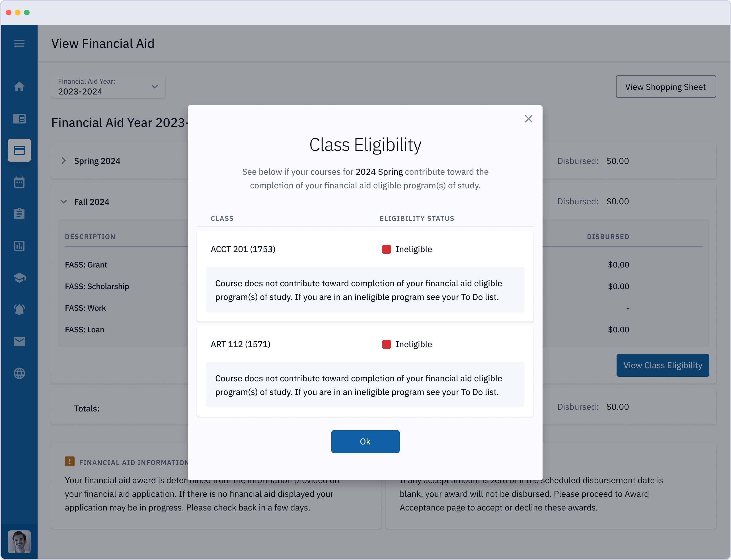This screenshot has height=560, width=731.
Task: Open the notifications bell icon
Action: [19, 309]
